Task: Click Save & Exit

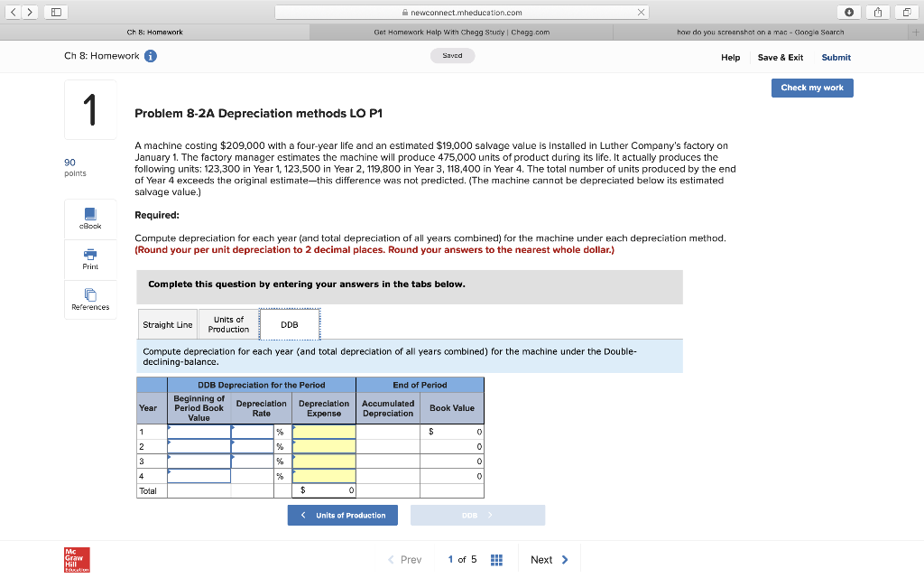Action: (780, 57)
